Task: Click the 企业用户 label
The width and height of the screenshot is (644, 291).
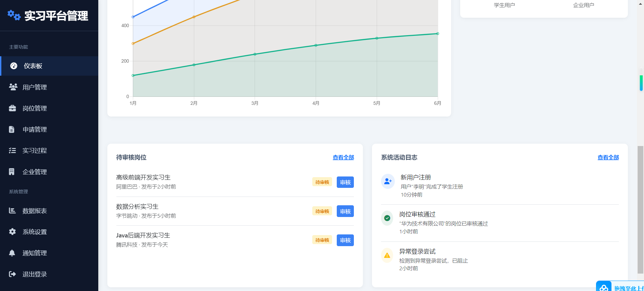Action: (x=584, y=5)
